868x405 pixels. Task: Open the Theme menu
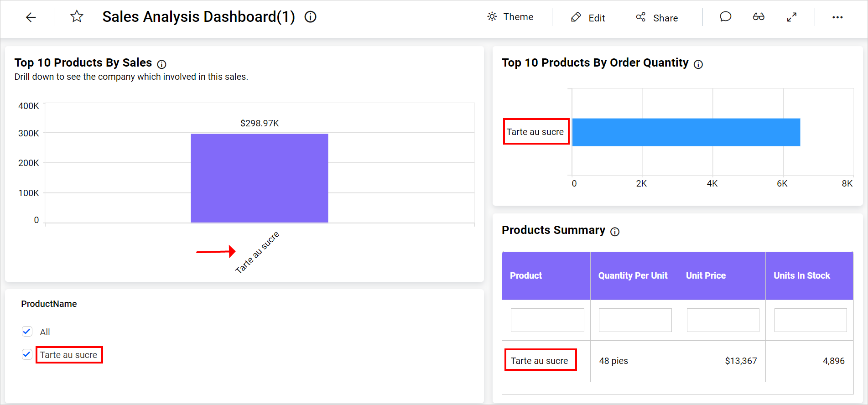(x=510, y=17)
